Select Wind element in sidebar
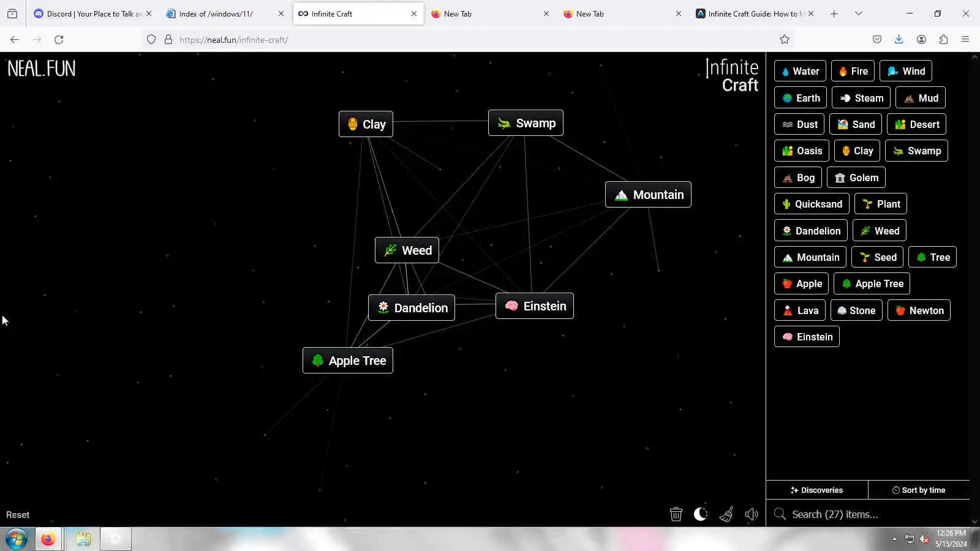Screen dimensions: 980x551 [906, 71]
